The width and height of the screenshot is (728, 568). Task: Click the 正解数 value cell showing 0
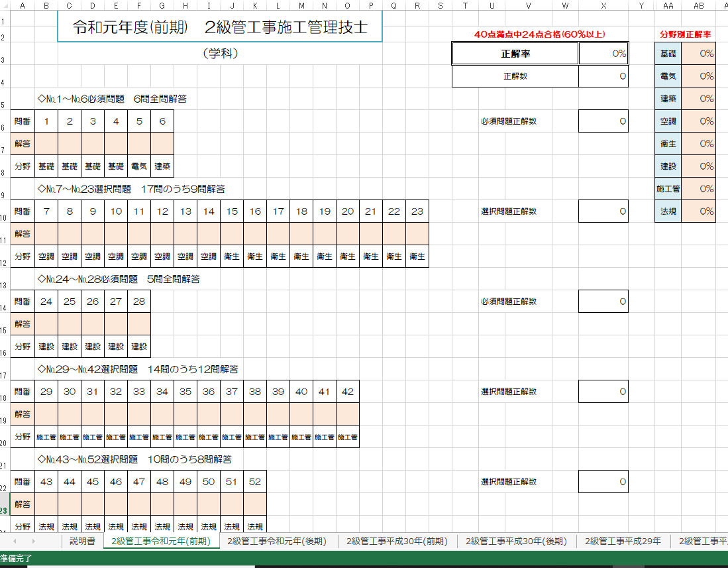click(603, 76)
